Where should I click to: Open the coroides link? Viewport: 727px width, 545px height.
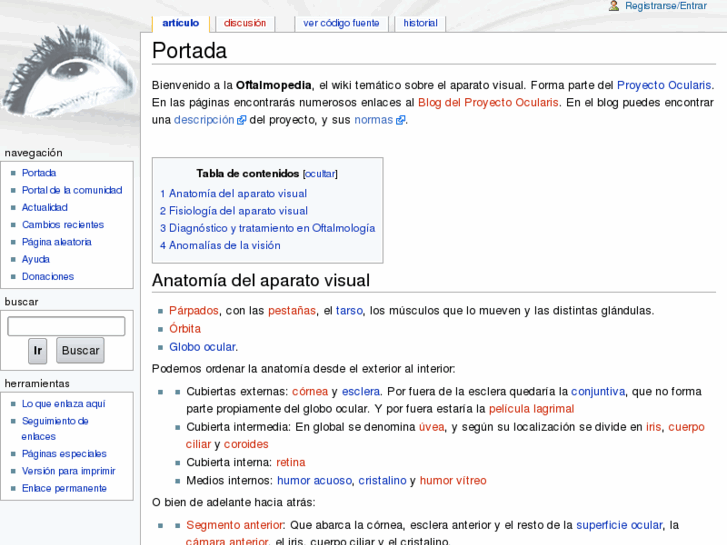[x=246, y=444]
